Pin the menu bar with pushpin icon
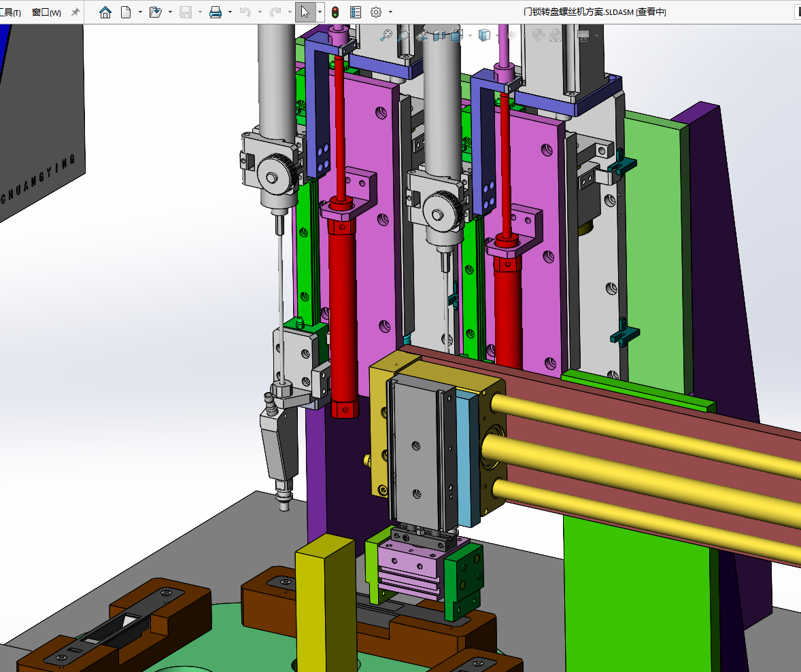Image resolution: width=801 pixels, height=672 pixels. (x=75, y=12)
